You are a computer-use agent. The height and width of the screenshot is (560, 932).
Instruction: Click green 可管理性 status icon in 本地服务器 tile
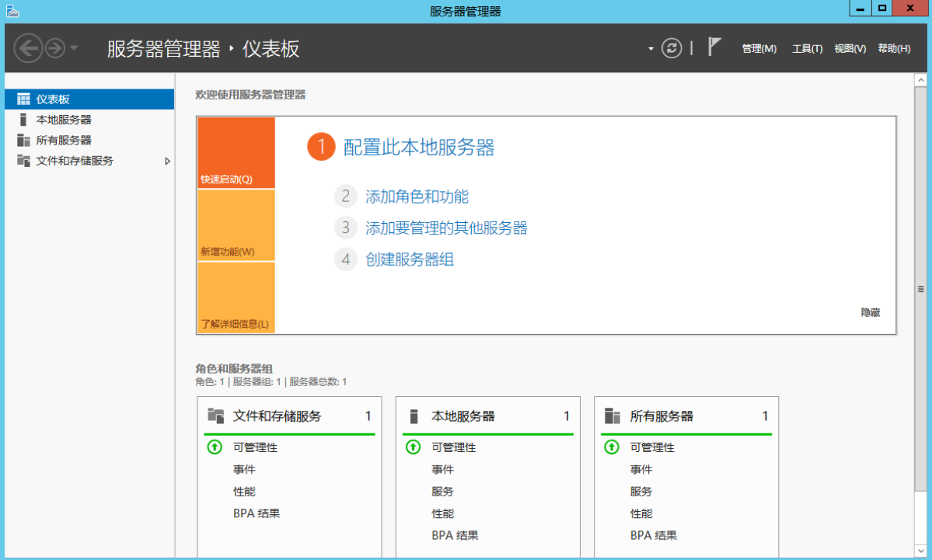(414, 447)
